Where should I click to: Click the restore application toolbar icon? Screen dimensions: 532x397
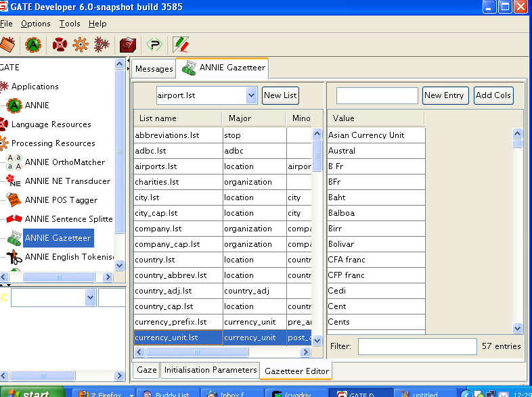click(7, 45)
